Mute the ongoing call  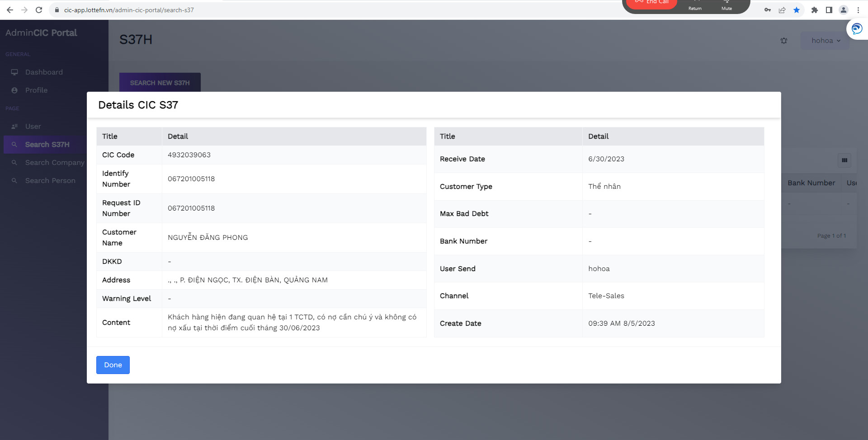[726, 5]
